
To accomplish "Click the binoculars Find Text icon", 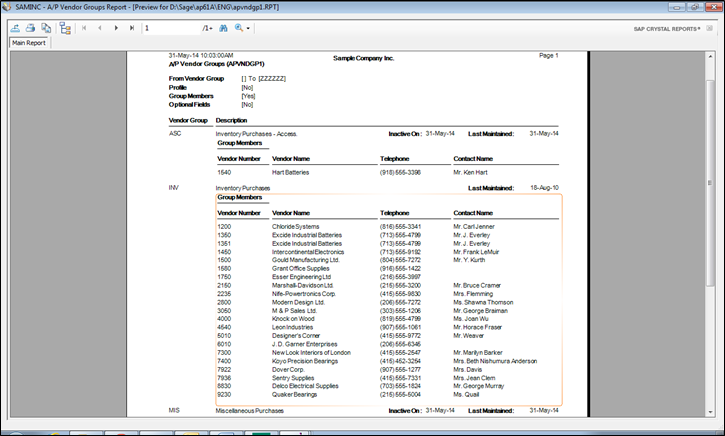I will point(223,28).
